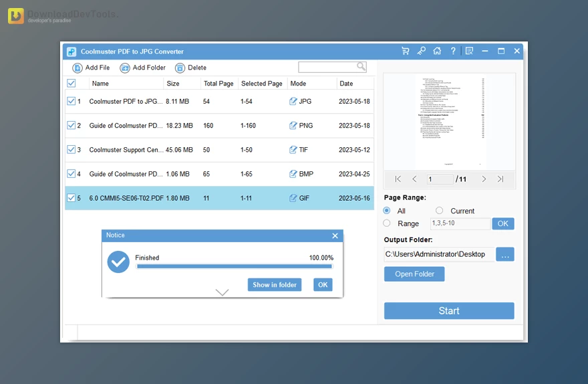Uncheck file 3 Coolmuster Support Center
The image size is (588, 384).
71,150
